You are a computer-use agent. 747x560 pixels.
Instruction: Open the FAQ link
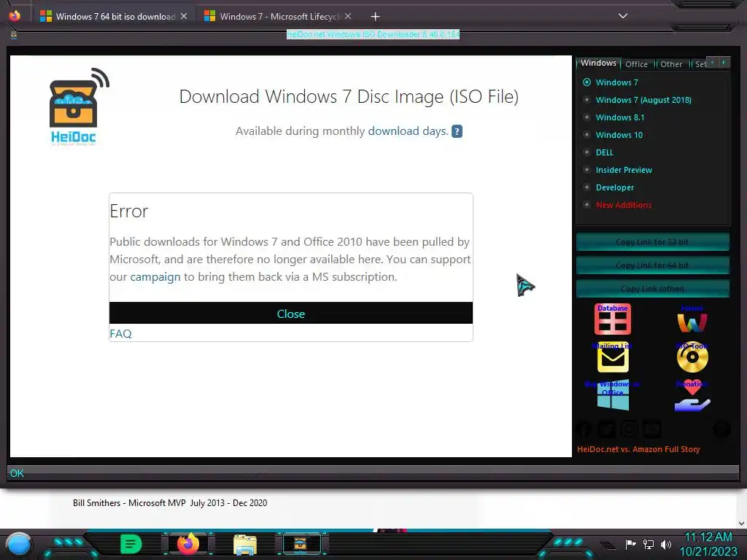coord(120,334)
